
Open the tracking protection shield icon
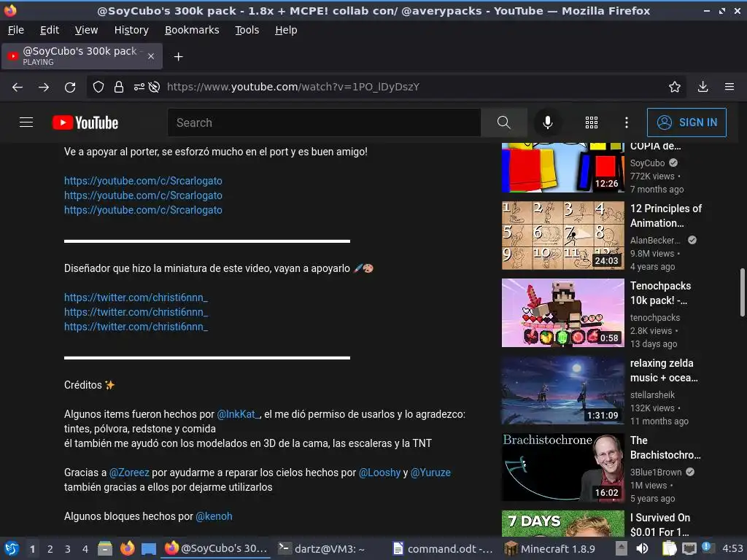point(98,87)
